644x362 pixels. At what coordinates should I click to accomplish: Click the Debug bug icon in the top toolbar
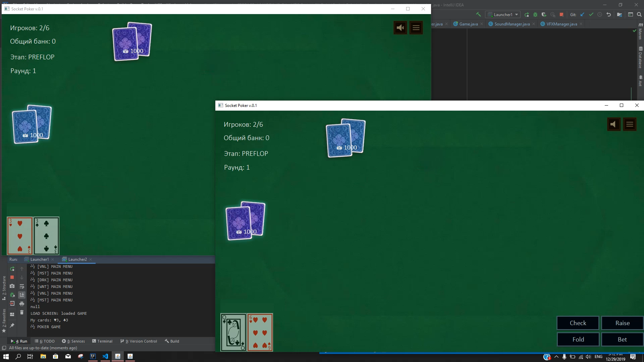point(535,14)
